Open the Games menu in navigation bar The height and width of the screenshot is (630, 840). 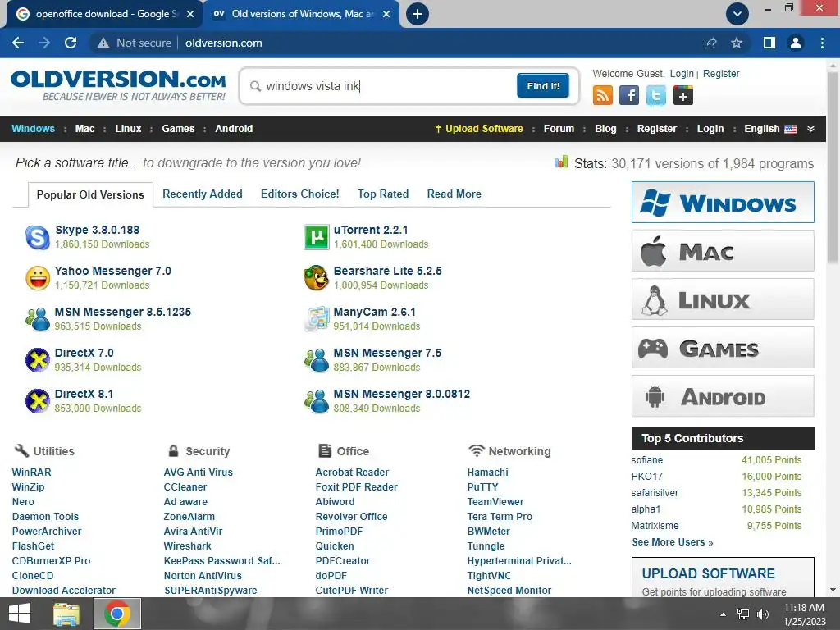coord(178,129)
